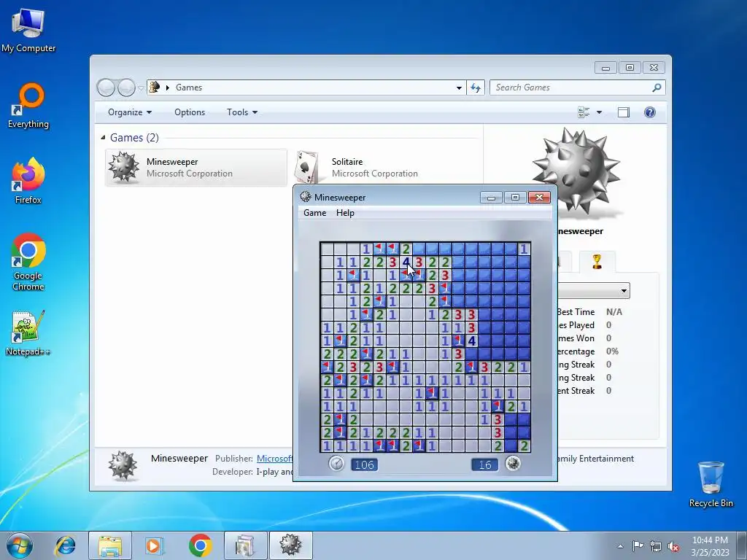Click the taskbar clock showing 10:44 PM
The height and width of the screenshot is (560, 747).
[710, 540]
